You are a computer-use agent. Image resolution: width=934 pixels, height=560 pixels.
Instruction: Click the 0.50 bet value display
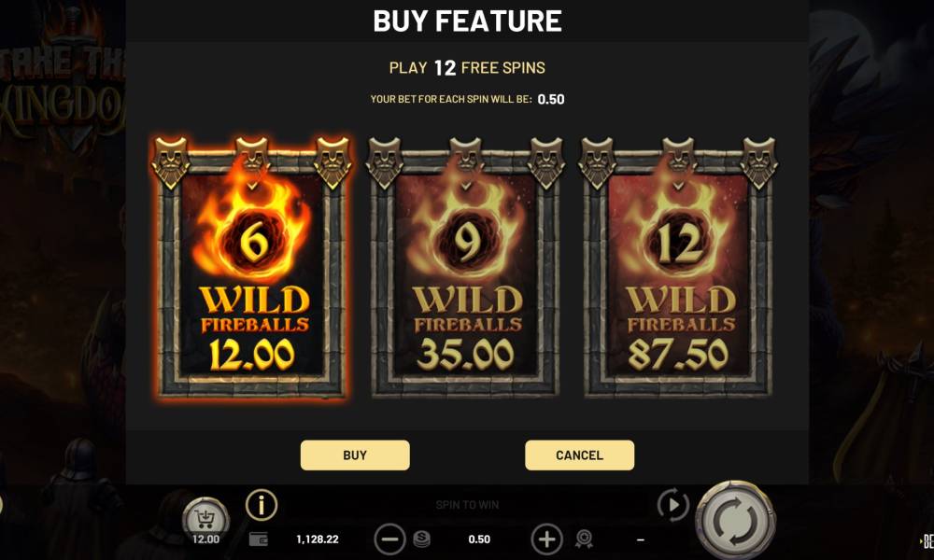tap(479, 539)
